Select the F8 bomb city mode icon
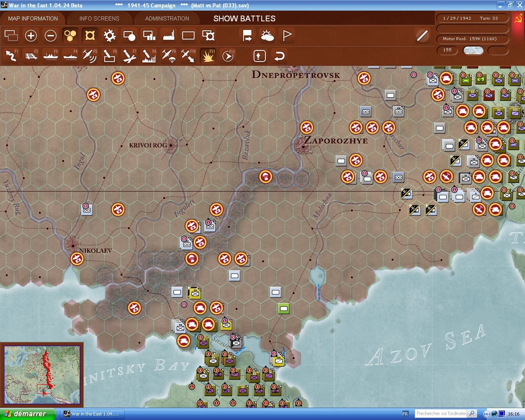This screenshot has width=525, height=420. (149, 56)
